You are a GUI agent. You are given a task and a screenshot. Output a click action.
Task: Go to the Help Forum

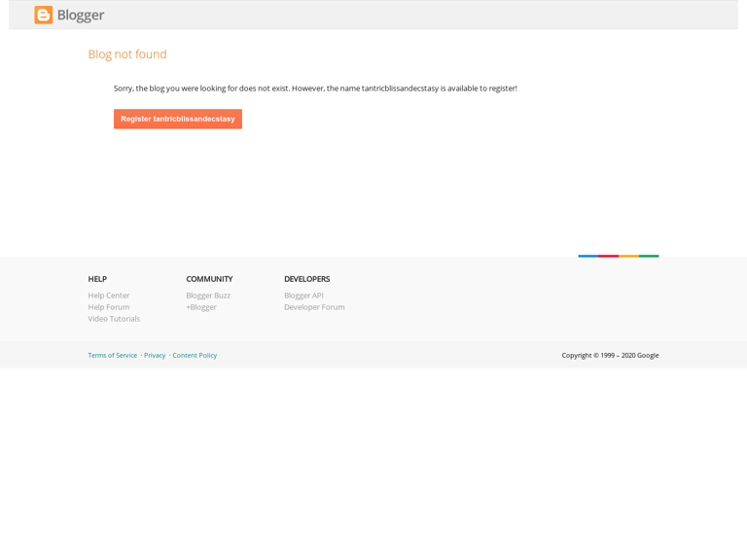[x=109, y=307]
